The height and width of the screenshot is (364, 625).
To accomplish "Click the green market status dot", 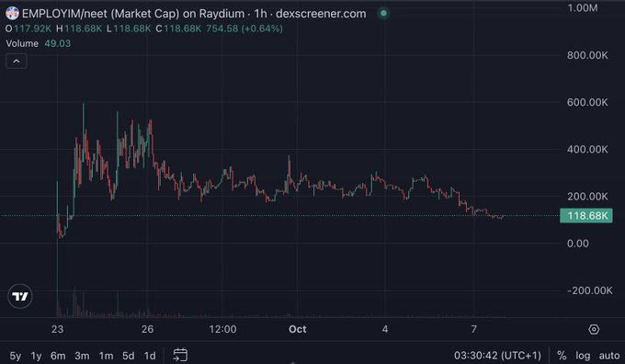I will tap(383, 13).
